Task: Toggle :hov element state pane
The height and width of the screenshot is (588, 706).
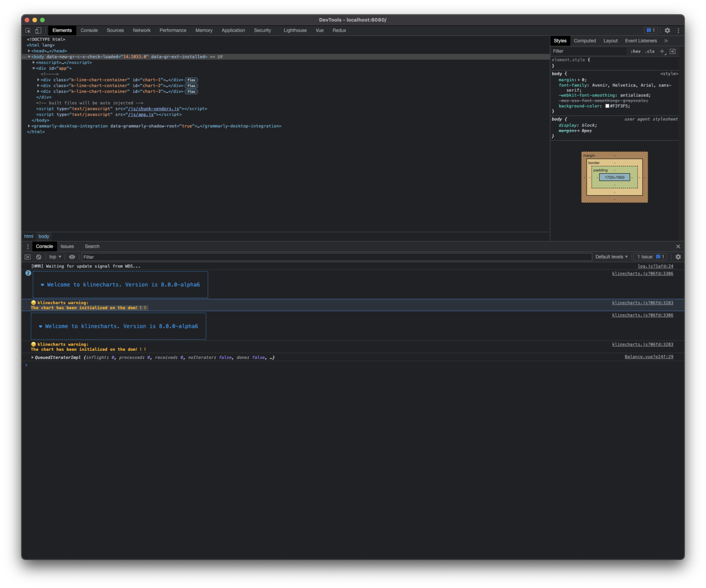Action: tap(636, 51)
